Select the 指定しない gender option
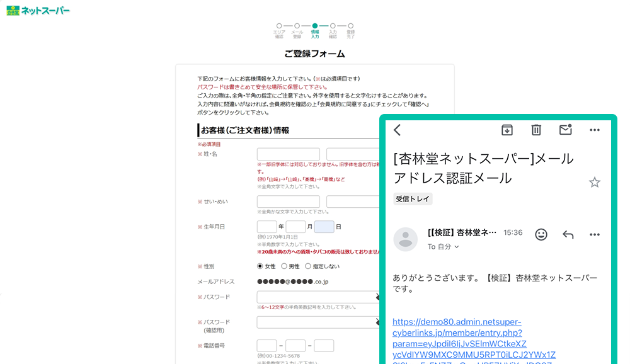The image size is (630, 364). coord(308,266)
